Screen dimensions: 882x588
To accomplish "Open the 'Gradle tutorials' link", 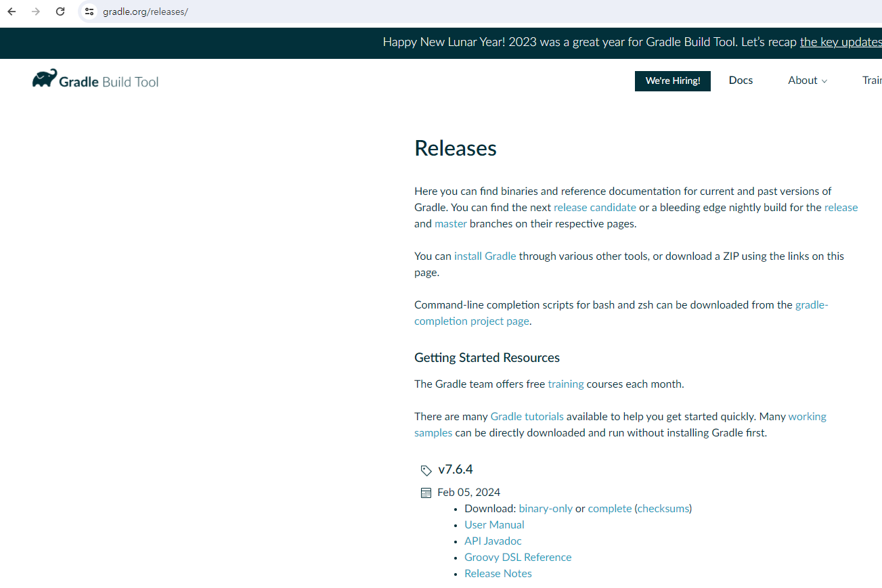I will [527, 416].
